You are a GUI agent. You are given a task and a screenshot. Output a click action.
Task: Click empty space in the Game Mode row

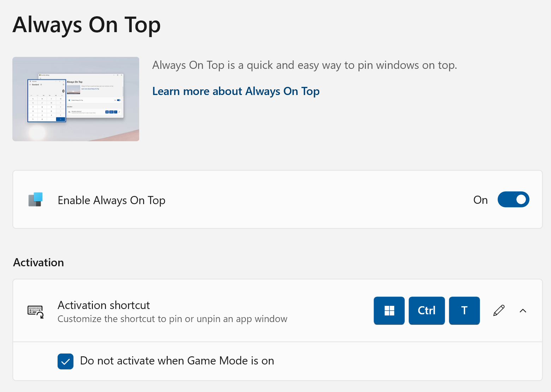click(406, 361)
